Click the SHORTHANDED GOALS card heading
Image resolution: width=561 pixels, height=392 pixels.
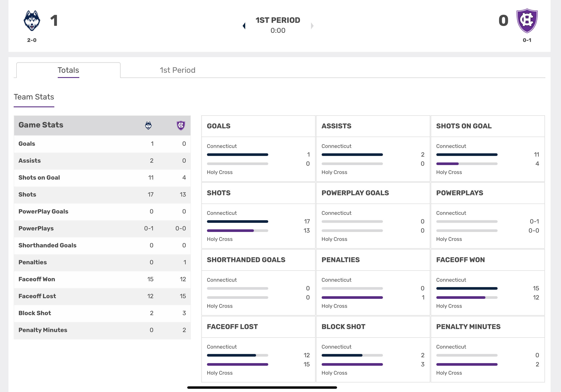(246, 260)
